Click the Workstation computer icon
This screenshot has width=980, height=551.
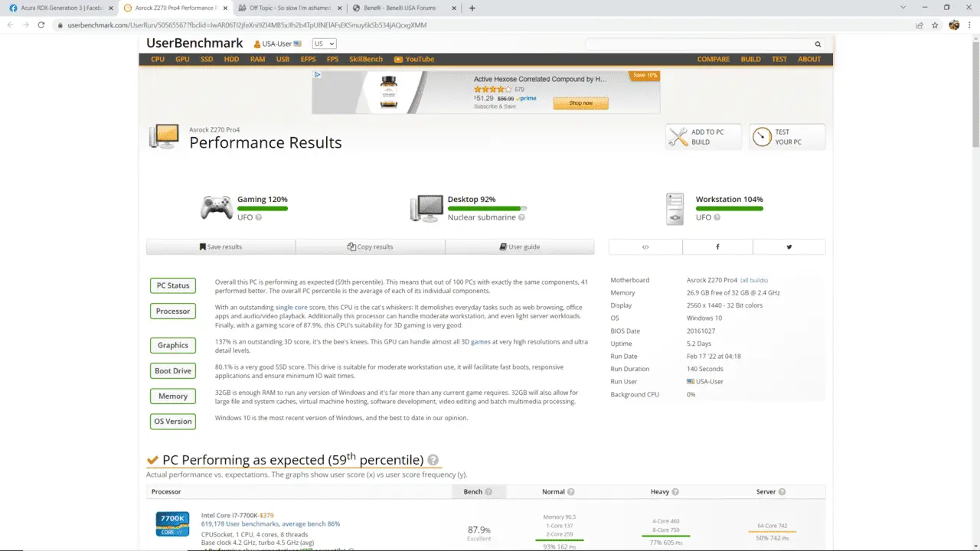675,207
